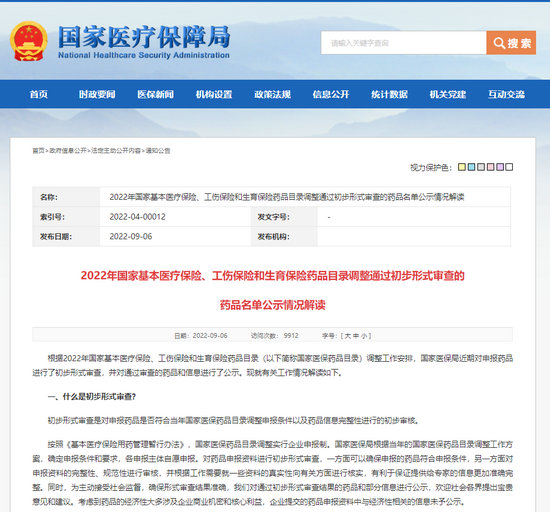The height and width of the screenshot is (512, 550).
Task: Set font size to 中 (medium)
Action: click(356, 336)
